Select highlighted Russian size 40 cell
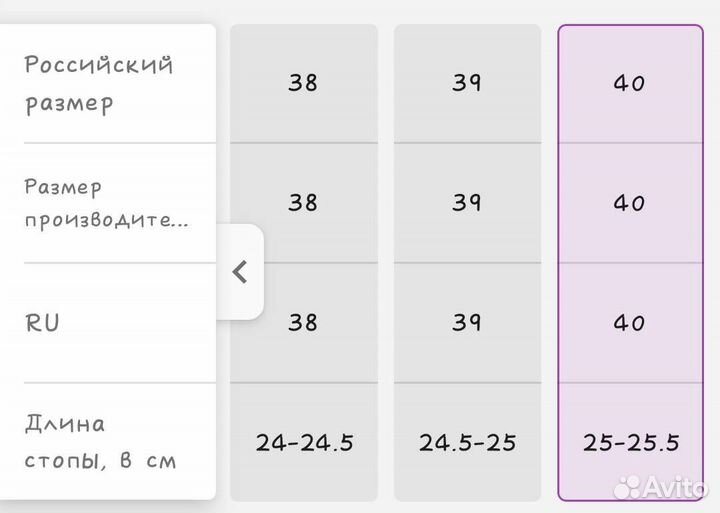This screenshot has height=513, width=720. click(630, 83)
